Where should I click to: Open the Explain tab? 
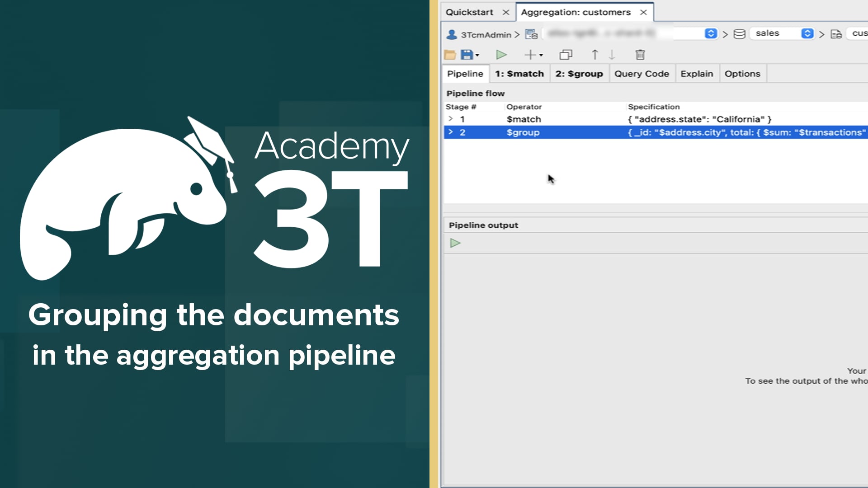[x=697, y=74]
